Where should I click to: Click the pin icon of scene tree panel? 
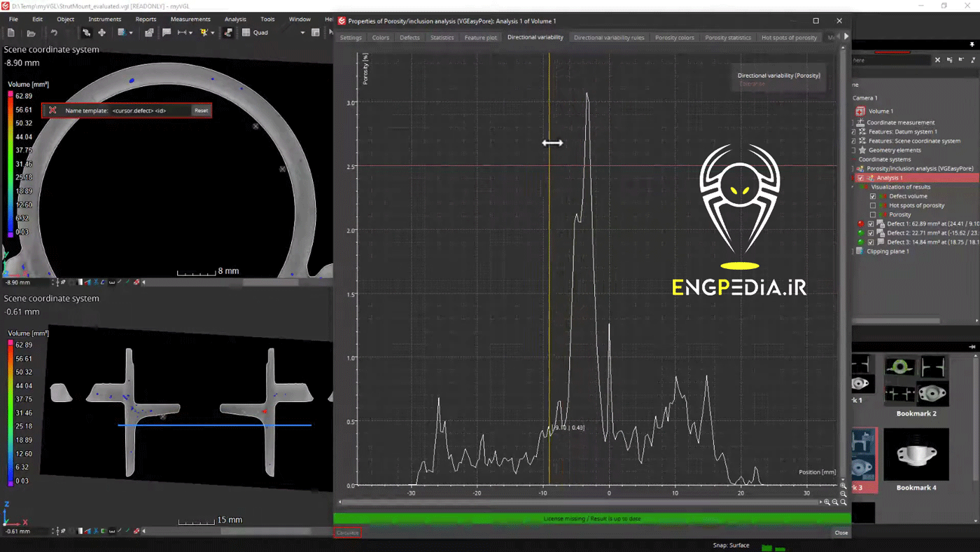coord(972,45)
